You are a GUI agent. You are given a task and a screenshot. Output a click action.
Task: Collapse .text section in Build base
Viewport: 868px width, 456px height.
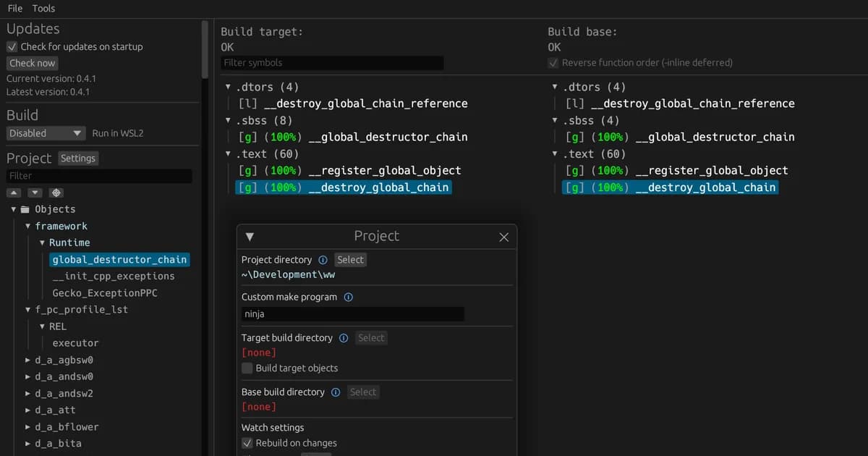click(x=555, y=154)
